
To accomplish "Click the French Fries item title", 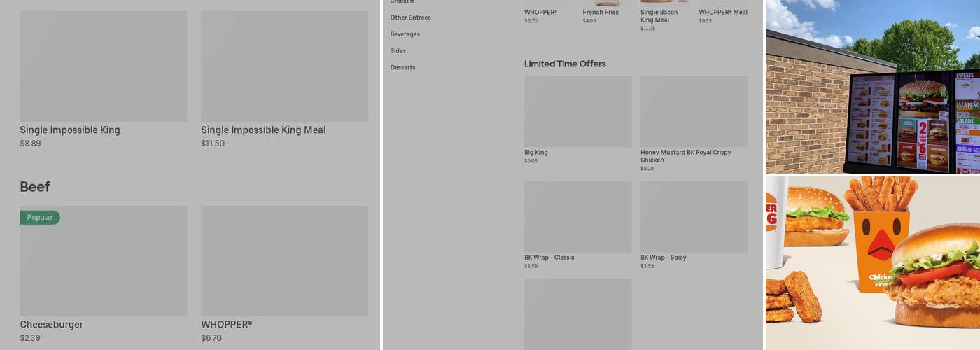I will tap(601, 13).
